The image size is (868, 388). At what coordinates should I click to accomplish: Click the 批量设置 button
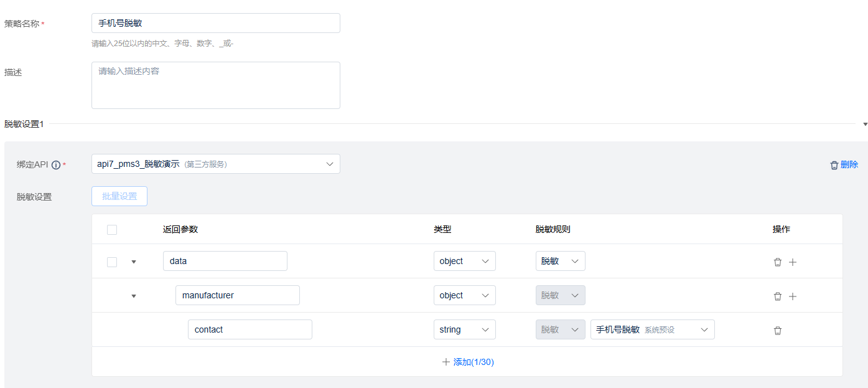[119, 196]
